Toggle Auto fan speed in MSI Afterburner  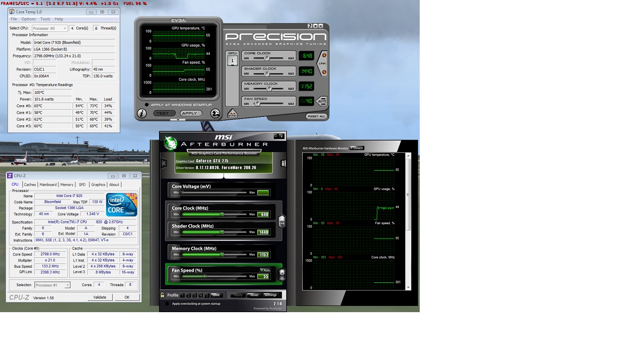click(265, 270)
